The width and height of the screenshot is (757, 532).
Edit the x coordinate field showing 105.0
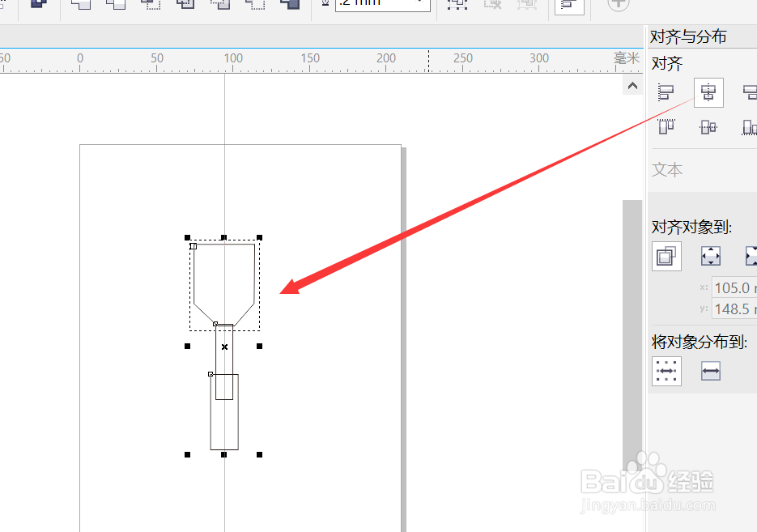pos(734,287)
